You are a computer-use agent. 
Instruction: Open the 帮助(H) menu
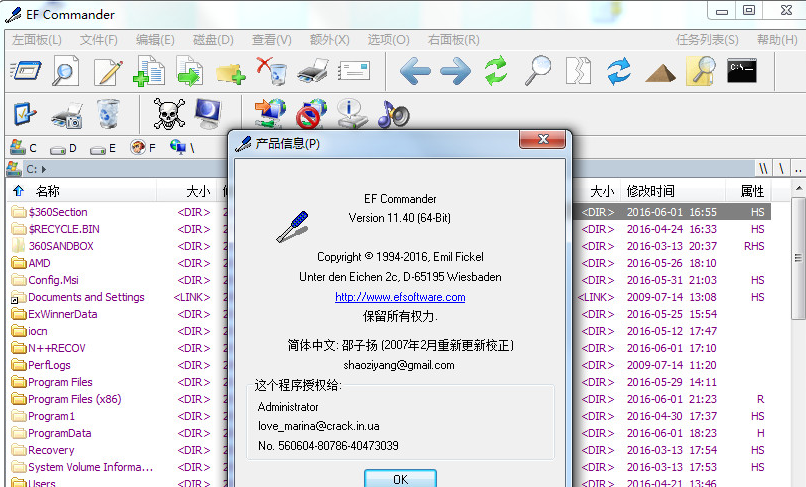(x=777, y=40)
